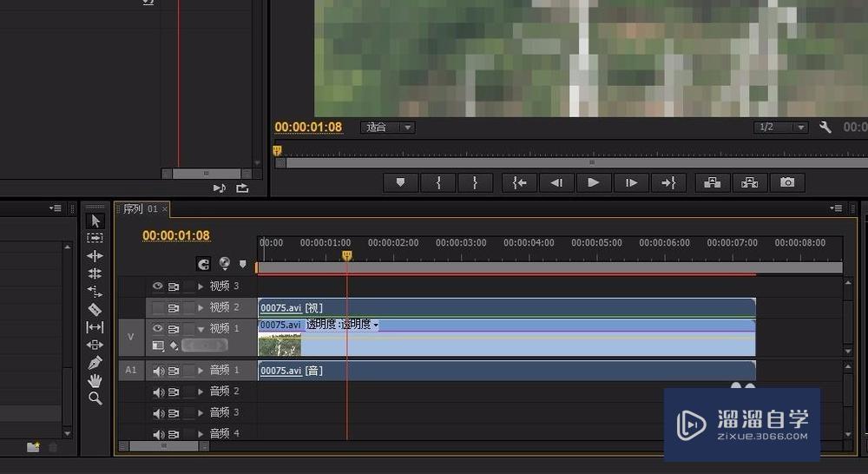868x474 pixels.
Task: Click the timeline timecode 00:00:01:08
Action: [176, 236]
